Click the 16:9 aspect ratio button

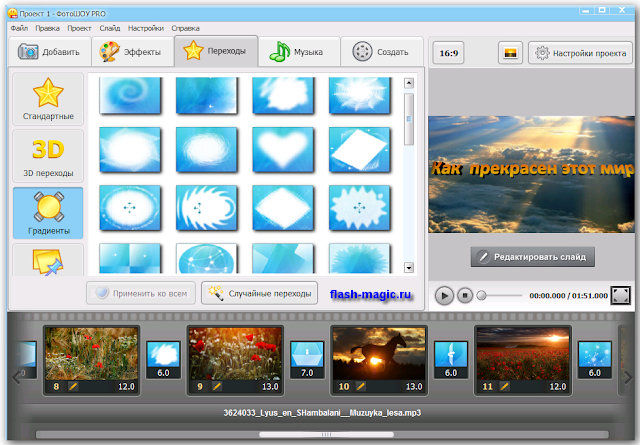pyautogui.click(x=449, y=53)
